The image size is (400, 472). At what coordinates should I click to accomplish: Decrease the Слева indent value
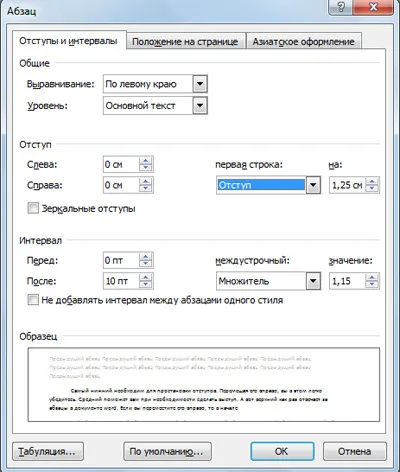(x=146, y=168)
